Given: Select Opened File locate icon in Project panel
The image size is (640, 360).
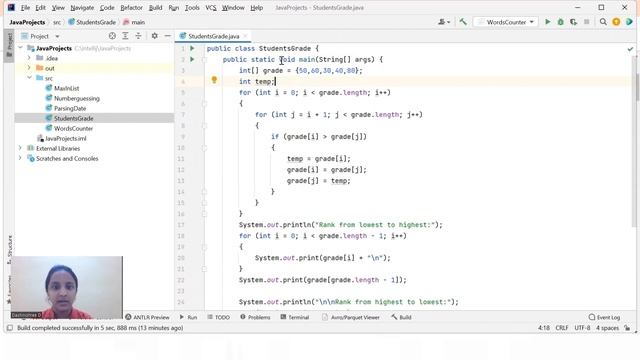Looking at the screenshot, I should 112,36.
